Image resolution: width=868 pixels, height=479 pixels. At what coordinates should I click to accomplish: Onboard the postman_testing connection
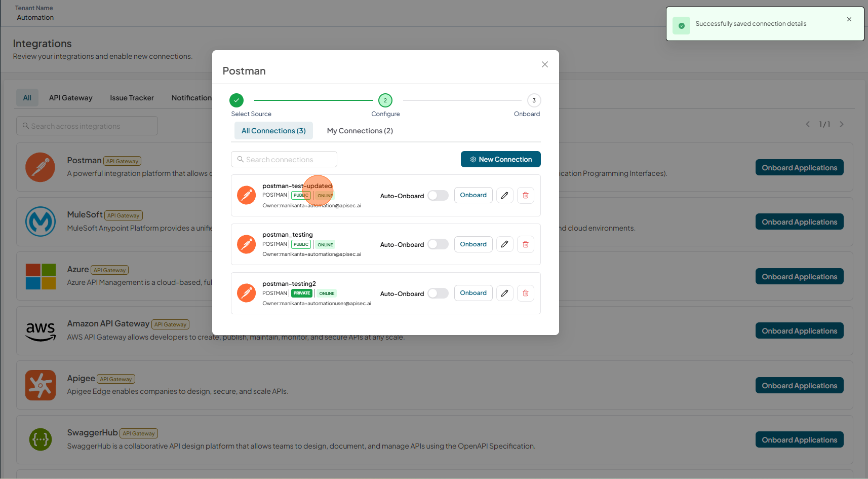(474, 244)
